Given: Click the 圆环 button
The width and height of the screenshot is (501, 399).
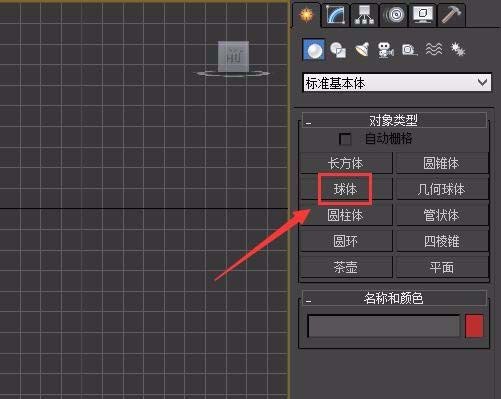Looking at the screenshot, I should [x=346, y=241].
